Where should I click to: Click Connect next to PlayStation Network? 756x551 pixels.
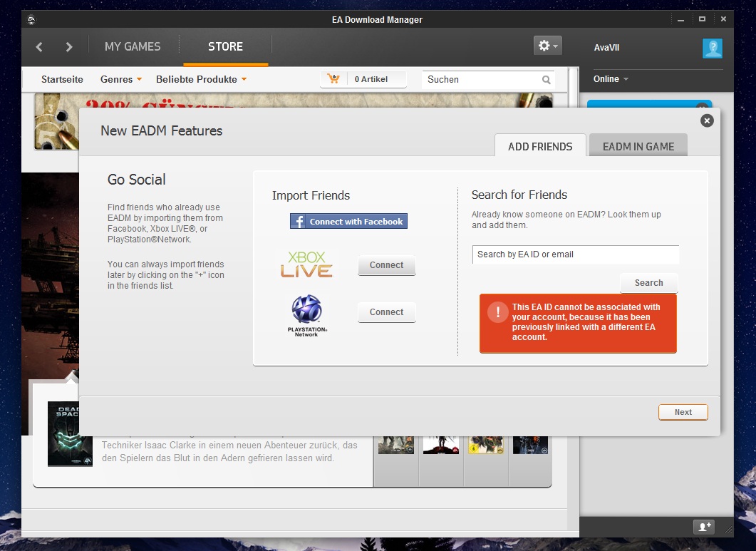(386, 312)
